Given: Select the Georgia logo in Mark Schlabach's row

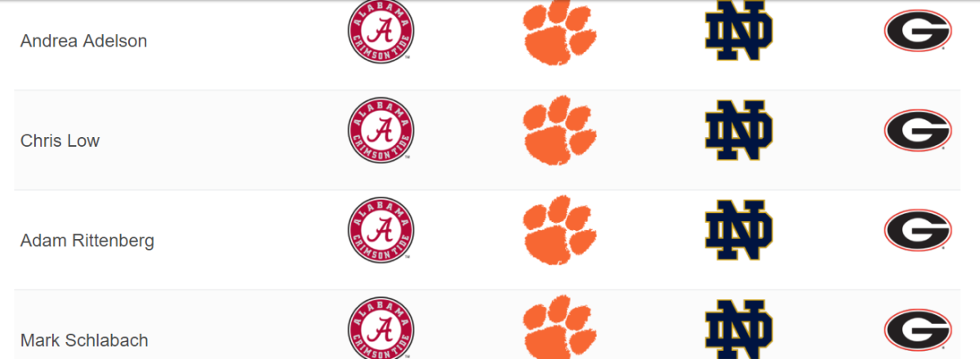Looking at the screenshot, I should (x=918, y=330).
